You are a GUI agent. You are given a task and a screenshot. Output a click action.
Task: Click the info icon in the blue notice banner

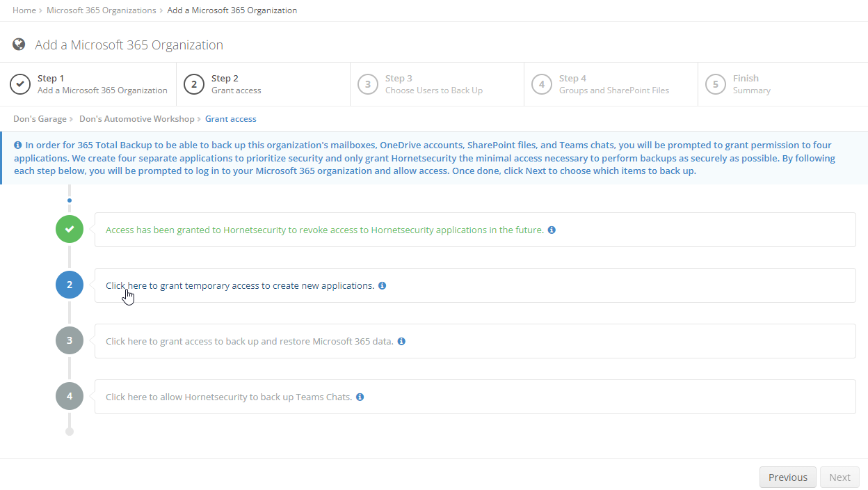pos(17,145)
